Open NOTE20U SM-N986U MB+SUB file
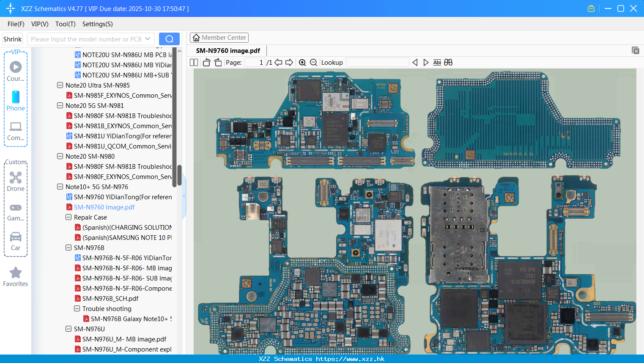The image size is (644, 363). click(x=123, y=75)
